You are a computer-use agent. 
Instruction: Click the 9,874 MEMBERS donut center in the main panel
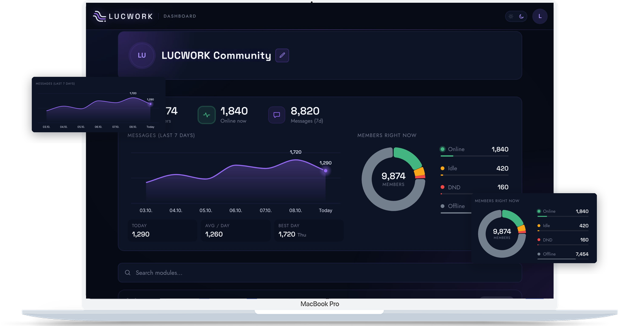(394, 179)
